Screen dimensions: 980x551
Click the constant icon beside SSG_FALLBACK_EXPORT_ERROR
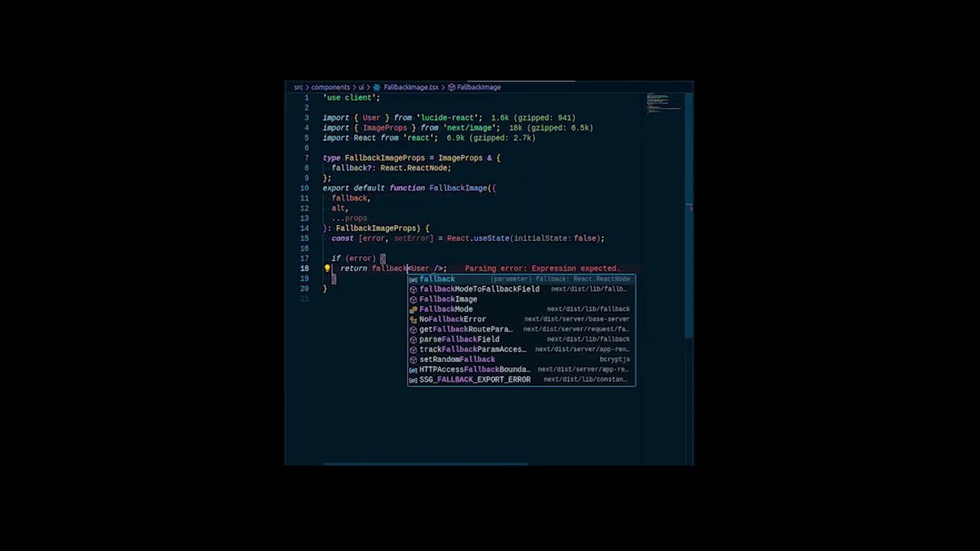413,380
